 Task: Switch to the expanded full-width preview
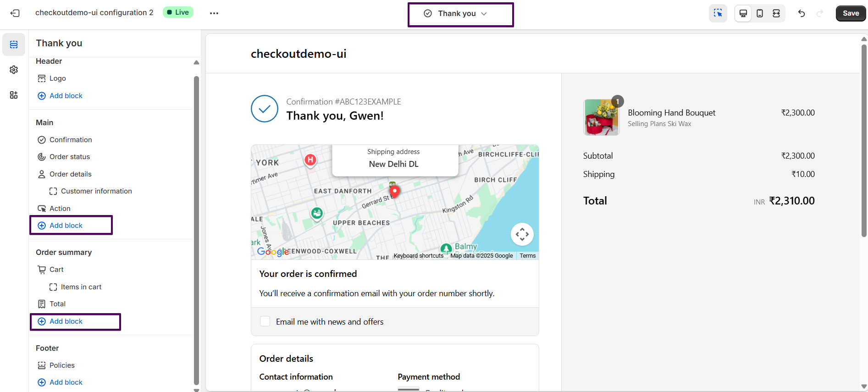coord(776,13)
